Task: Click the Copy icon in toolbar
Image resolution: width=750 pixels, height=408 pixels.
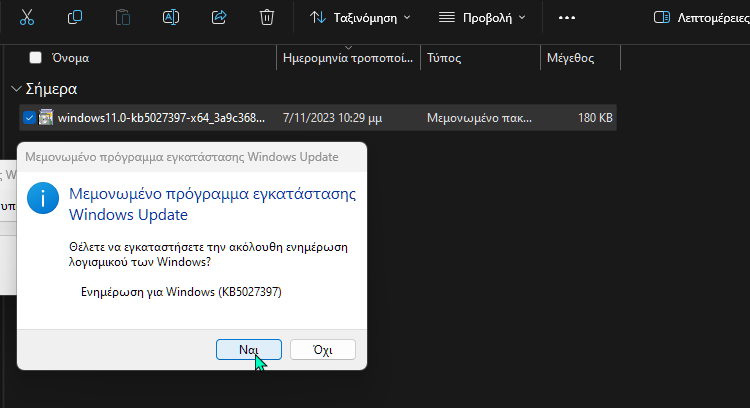Action: [75, 18]
